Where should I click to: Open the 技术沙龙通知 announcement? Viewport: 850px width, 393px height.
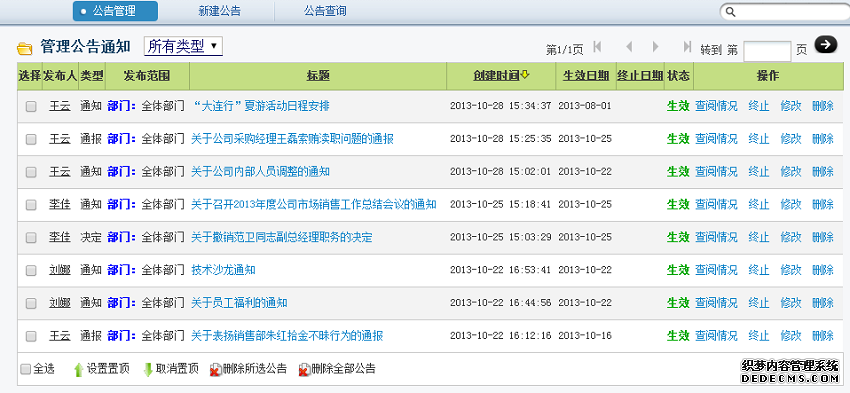223,270
